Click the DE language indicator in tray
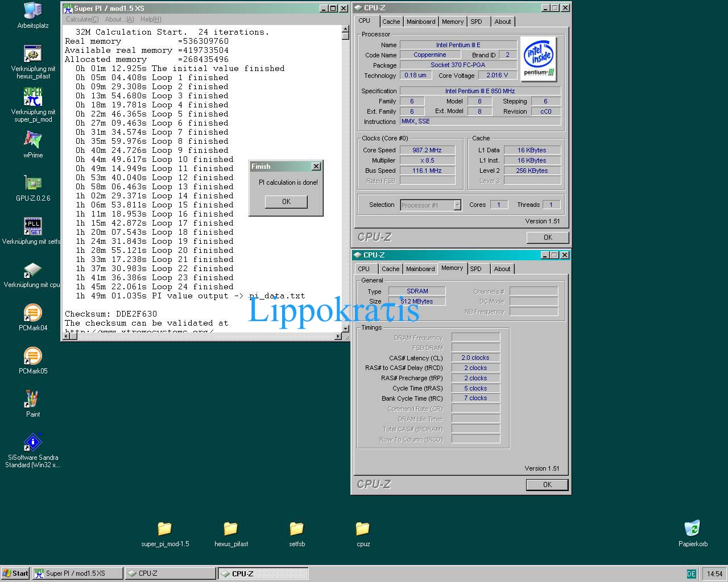Image resolution: width=728 pixels, height=582 pixels. [x=691, y=573]
